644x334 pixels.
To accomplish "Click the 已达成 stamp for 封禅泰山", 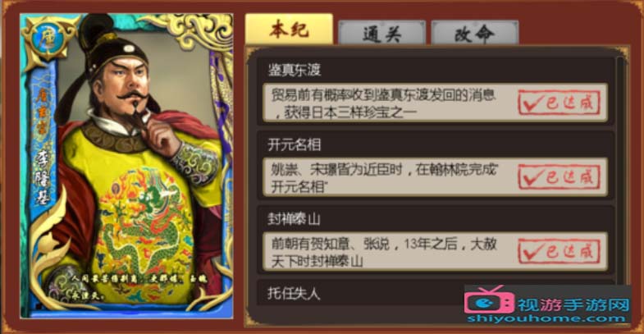I will 559,251.
